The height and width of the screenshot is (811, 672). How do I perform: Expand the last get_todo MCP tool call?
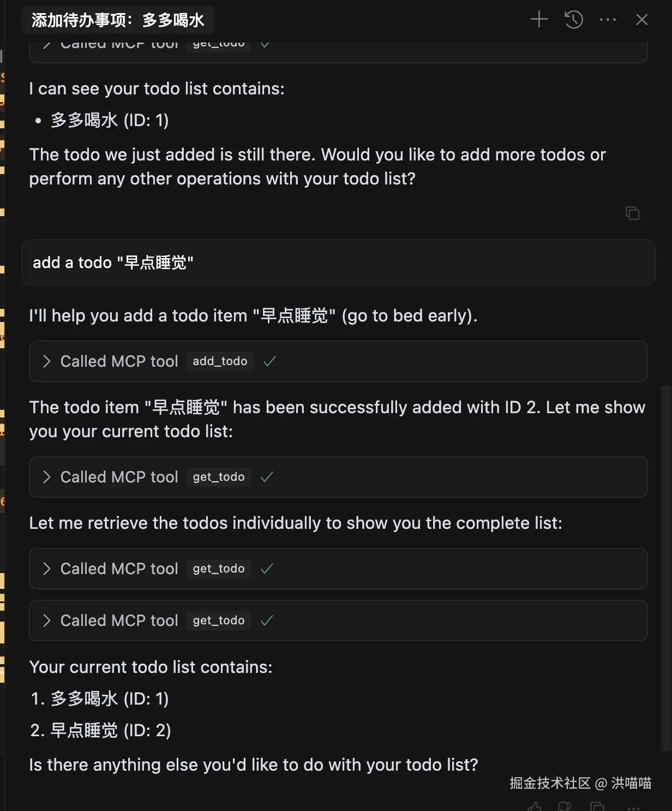tap(47, 621)
